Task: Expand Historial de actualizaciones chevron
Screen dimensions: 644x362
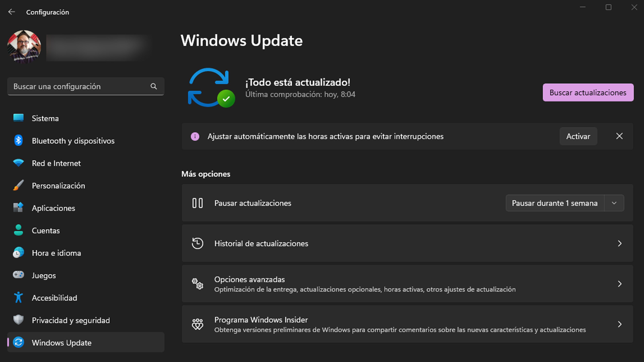Action: 620,243
